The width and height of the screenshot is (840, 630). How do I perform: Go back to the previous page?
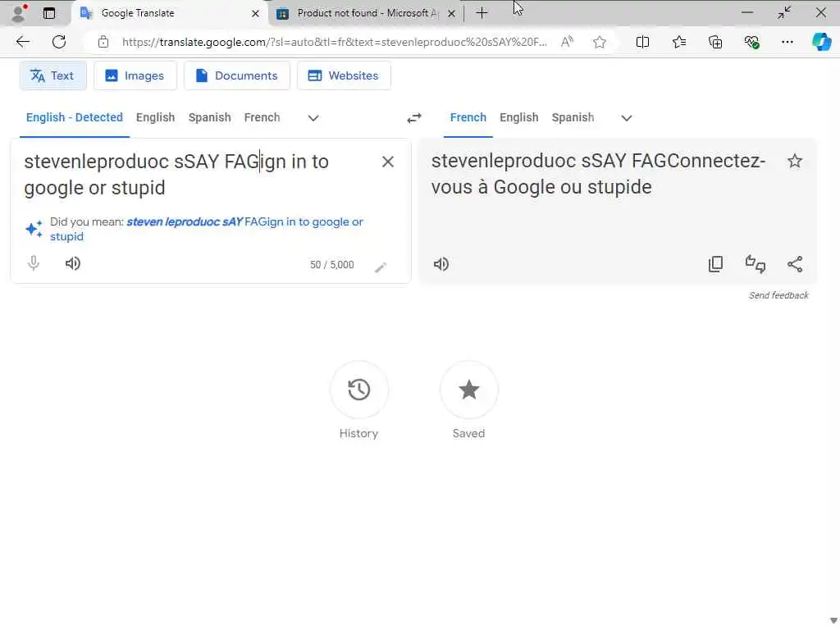(22, 42)
